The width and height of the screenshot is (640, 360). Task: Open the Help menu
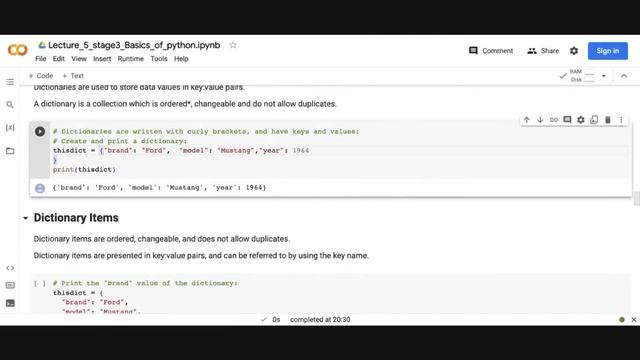point(181,59)
